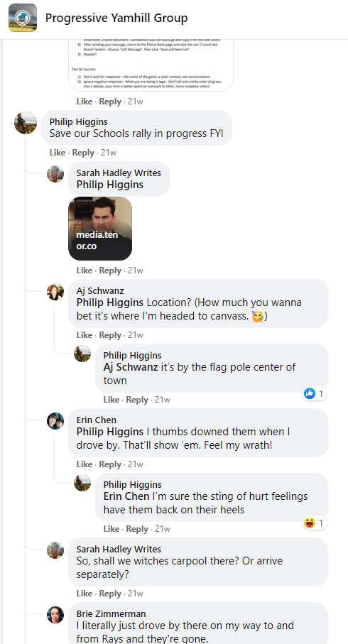348x644 pixels.
Task: Click Erin Chen's profile avatar
Action: 55,421
